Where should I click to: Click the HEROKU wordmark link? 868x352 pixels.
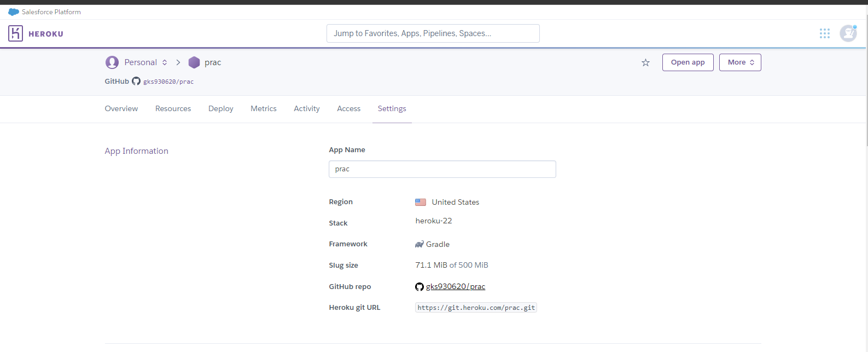tap(46, 34)
